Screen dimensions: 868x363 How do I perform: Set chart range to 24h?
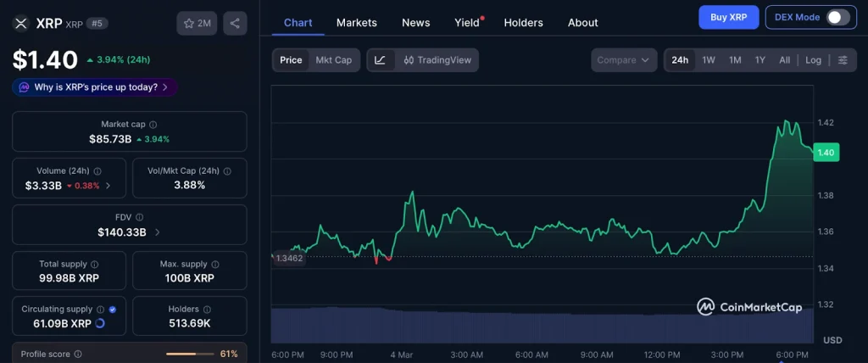pyautogui.click(x=680, y=60)
